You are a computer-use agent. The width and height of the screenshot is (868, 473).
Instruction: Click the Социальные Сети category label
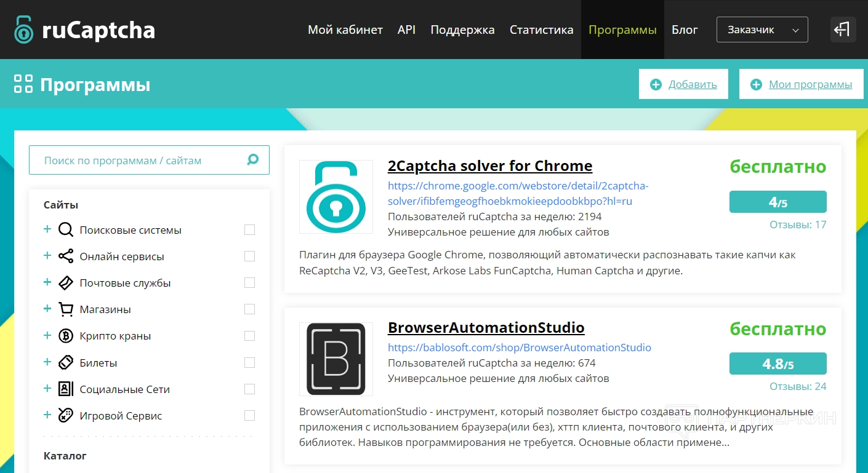point(125,389)
